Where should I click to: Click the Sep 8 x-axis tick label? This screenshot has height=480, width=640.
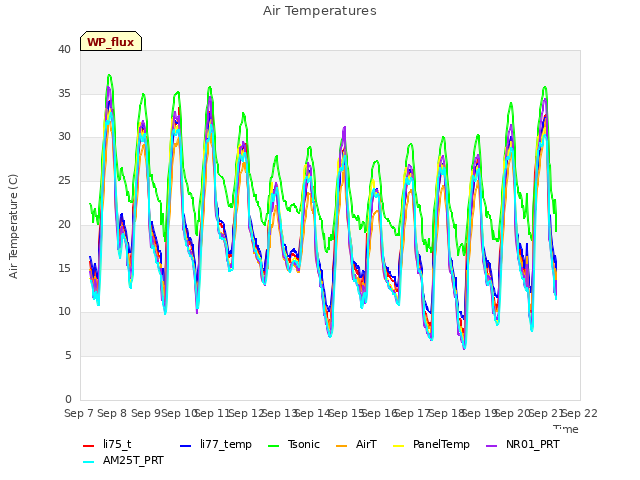tap(112, 413)
